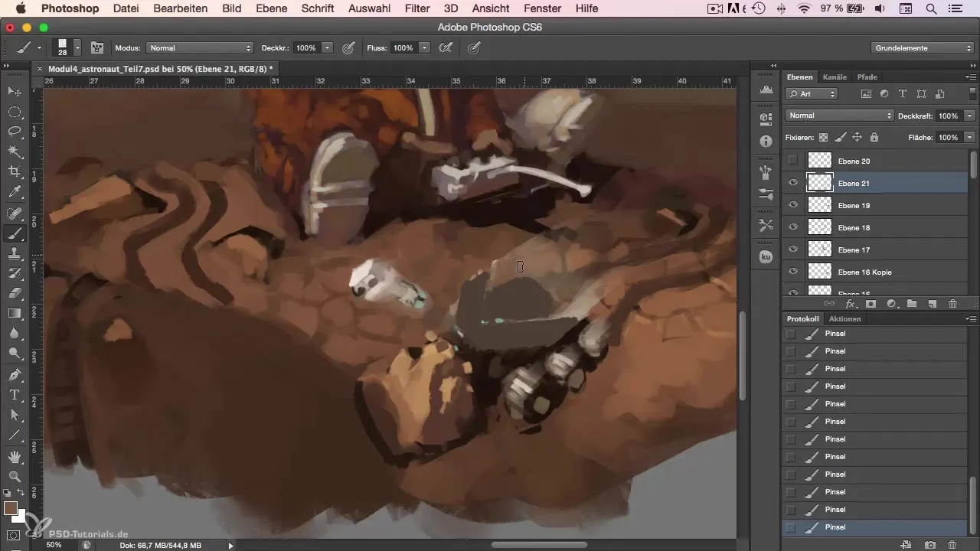Hide Ebene 19 layer
The image size is (980, 551).
pos(793,205)
